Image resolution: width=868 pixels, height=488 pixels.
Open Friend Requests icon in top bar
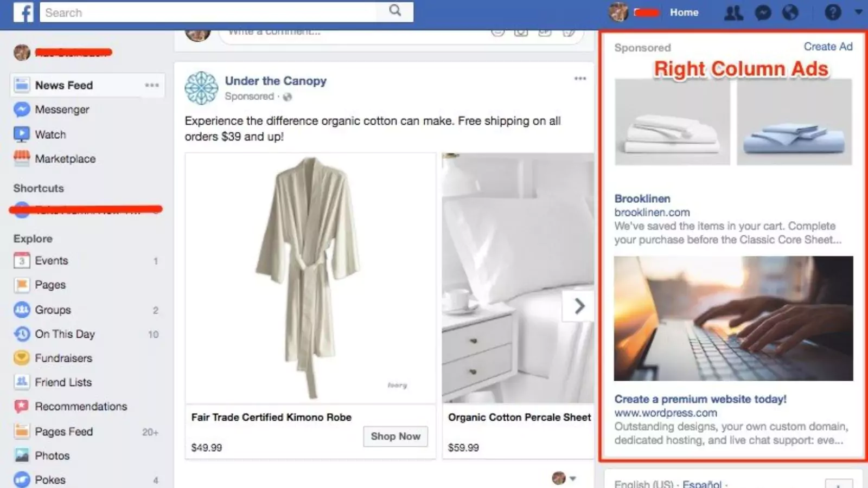(733, 12)
